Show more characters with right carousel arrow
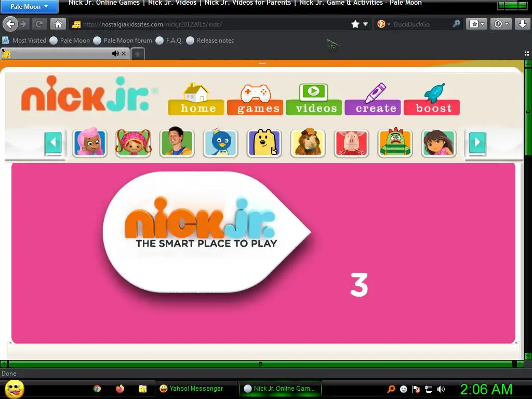Screen dimensions: 532x399 point(478,143)
